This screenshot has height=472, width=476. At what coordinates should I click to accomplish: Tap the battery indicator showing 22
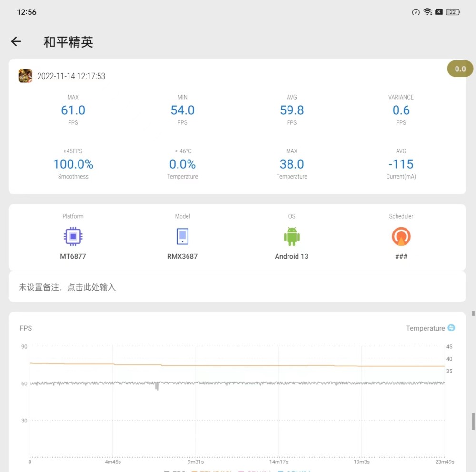[x=453, y=12]
